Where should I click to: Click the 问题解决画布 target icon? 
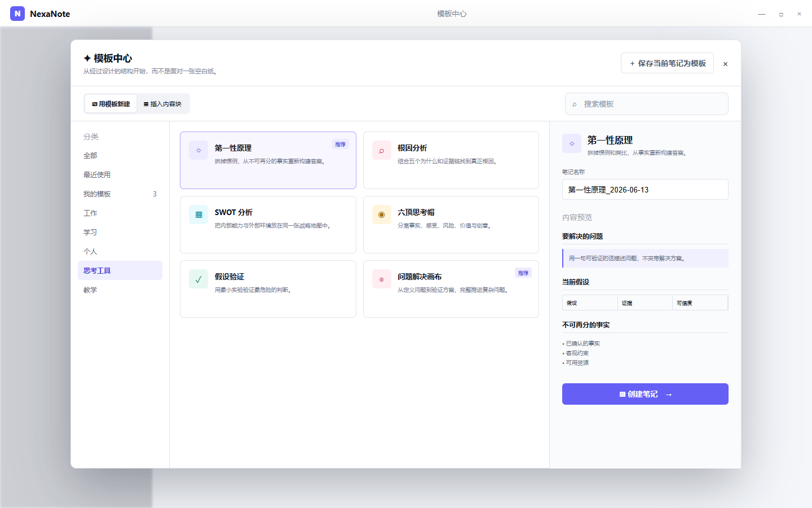pyautogui.click(x=382, y=279)
